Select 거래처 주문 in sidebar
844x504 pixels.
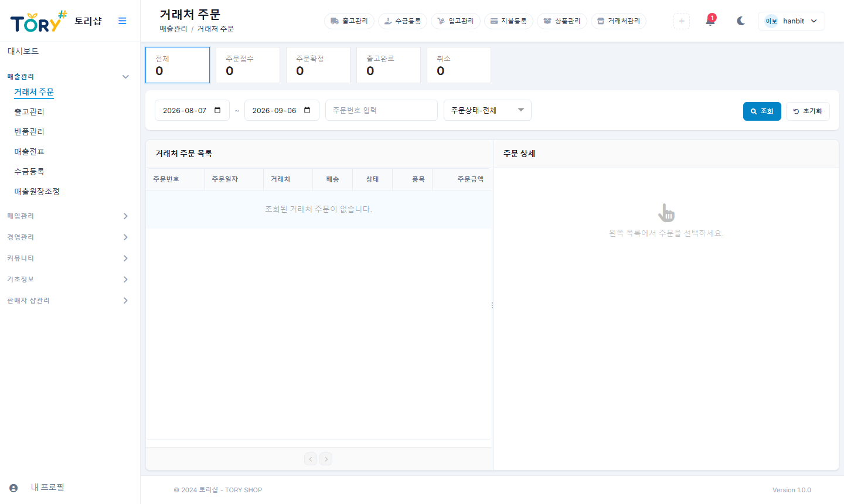point(34,92)
